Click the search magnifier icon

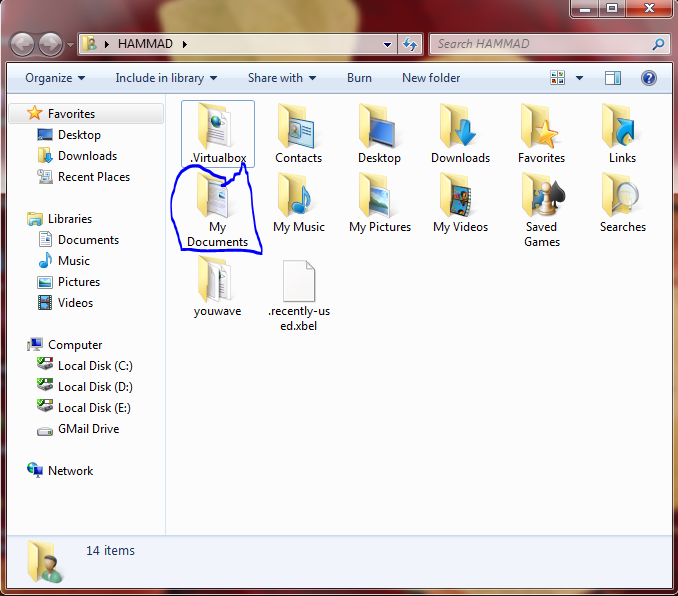click(658, 44)
